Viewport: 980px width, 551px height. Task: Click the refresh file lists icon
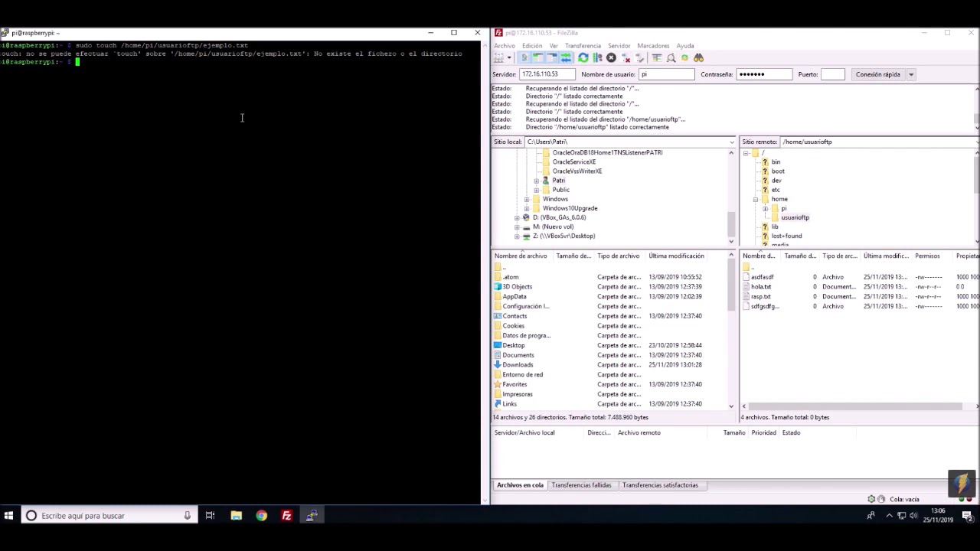[x=583, y=57]
